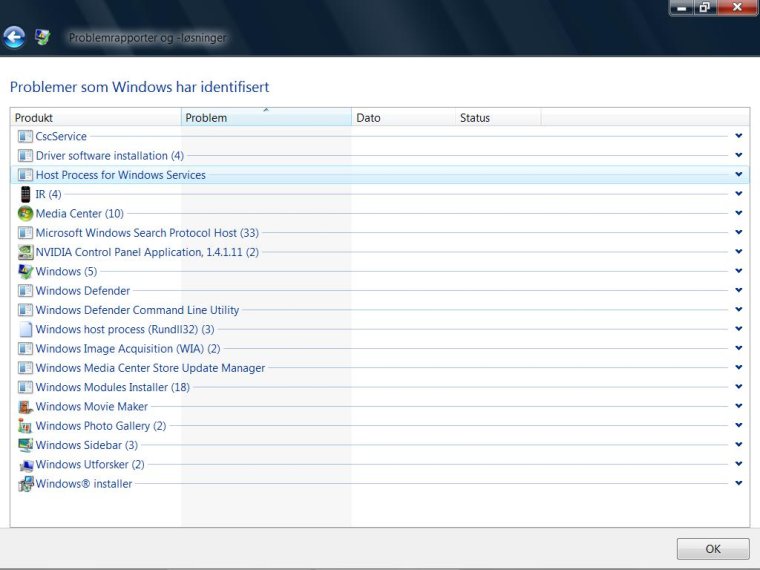The height and width of the screenshot is (570, 760).
Task: Select 'NVIDIA Control Panel Application, 1.4.1.11 (2)' label
Action: pyautogui.click(x=147, y=252)
